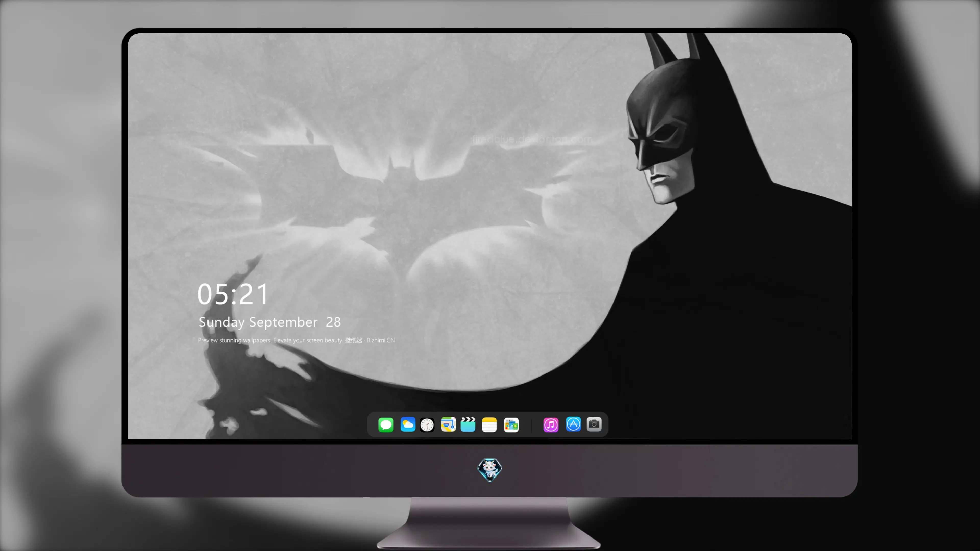Open the Clock app in the dock
This screenshot has width=980, height=551.
(x=427, y=425)
